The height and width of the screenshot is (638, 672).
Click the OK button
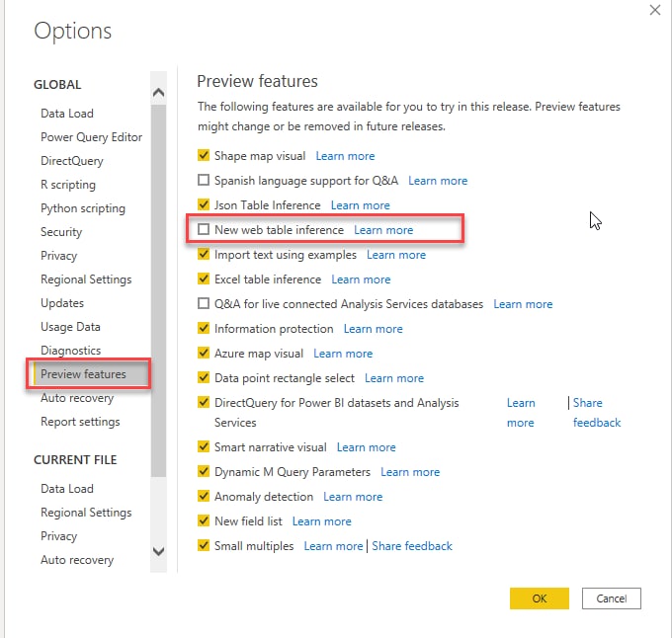(x=540, y=598)
